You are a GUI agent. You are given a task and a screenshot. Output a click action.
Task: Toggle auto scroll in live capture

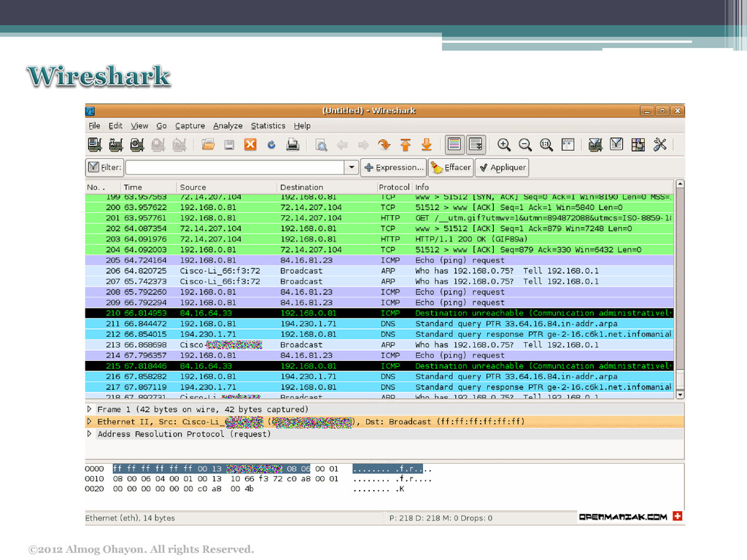(x=476, y=144)
